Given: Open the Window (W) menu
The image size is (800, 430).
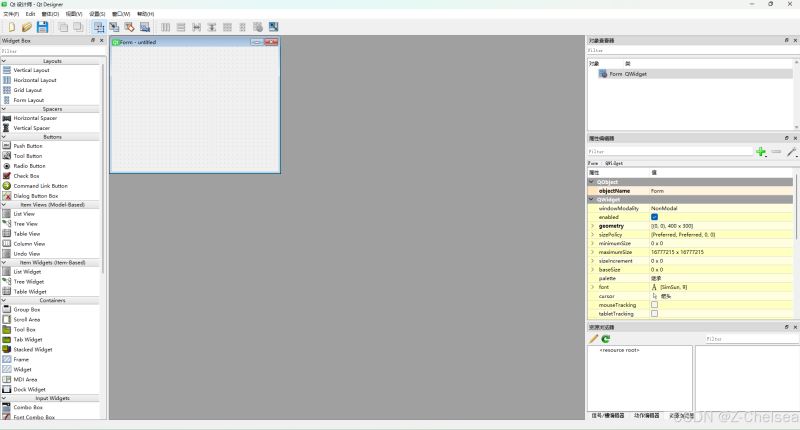Looking at the screenshot, I should 121,14.
